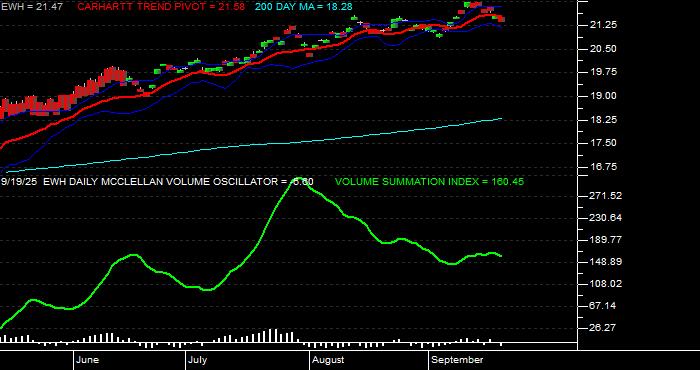Click the right end of cyan 200-day MA line
The image size is (700, 370).
point(502,118)
